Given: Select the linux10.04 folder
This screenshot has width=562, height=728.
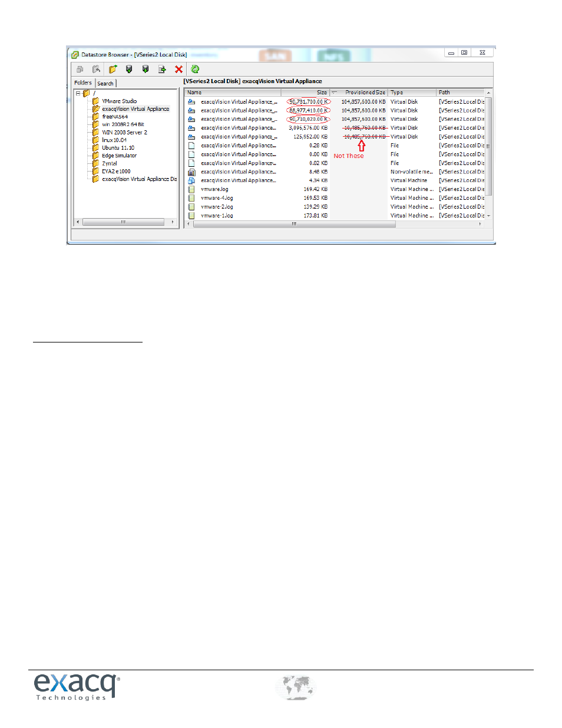Looking at the screenshot, I should [x=114, y=140].
